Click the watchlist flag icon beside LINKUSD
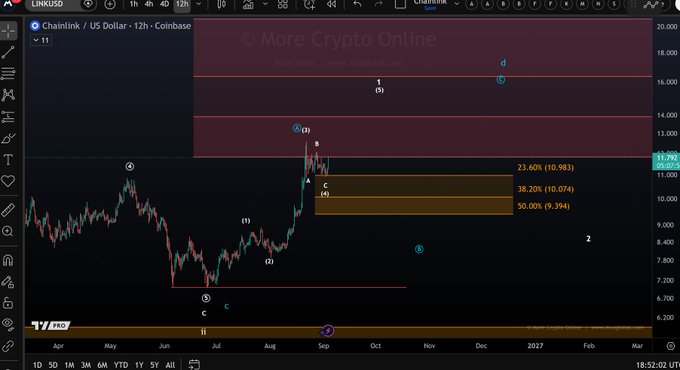Screen dimensions: 680x370 [88, 4]
